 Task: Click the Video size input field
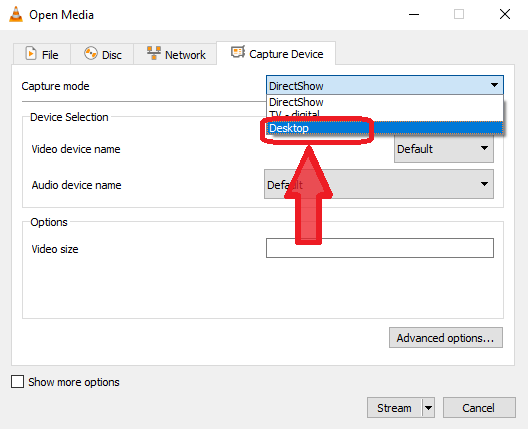click(380, 248)
